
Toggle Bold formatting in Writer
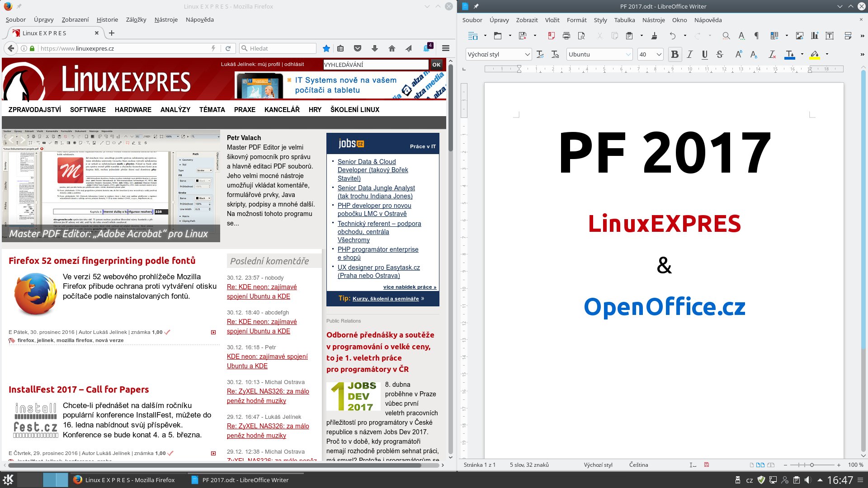[x=675, y=54]
